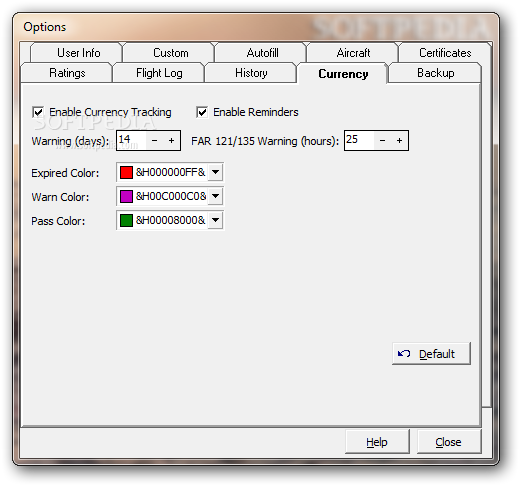
Task: Close the Options dialog
Action: [449, 442]
